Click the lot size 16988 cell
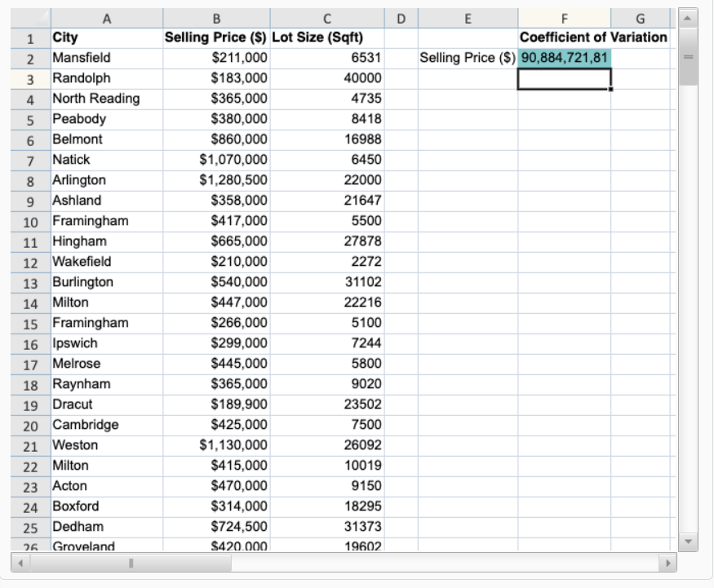 (327, 140)
